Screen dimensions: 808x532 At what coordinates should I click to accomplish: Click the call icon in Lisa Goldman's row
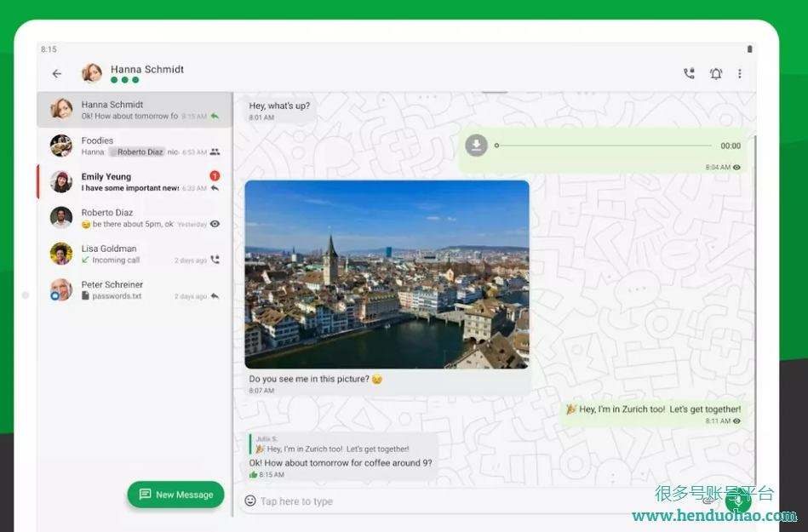215,260
